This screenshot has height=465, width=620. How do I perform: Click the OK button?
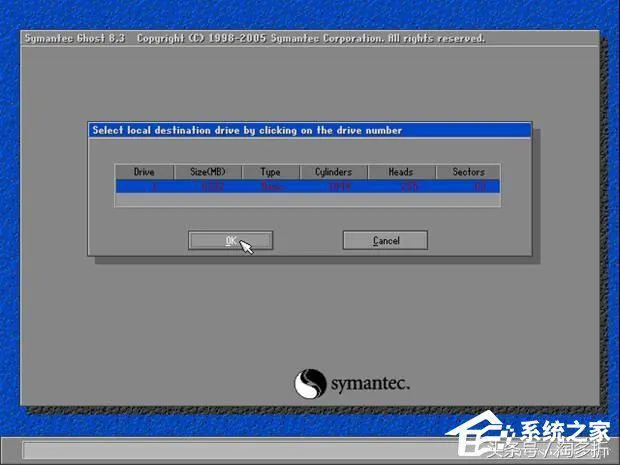(x=230, y=241)
